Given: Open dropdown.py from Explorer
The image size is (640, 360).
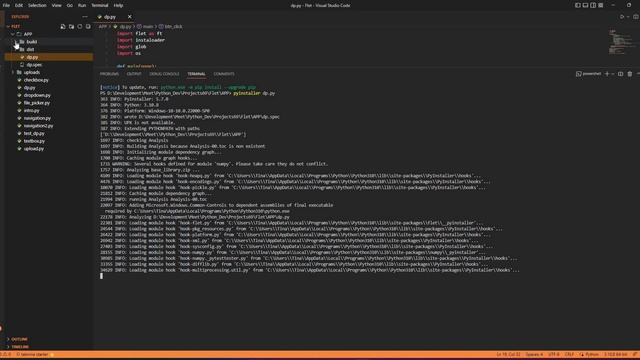Looking at the screenshot, I should (37, 95).
